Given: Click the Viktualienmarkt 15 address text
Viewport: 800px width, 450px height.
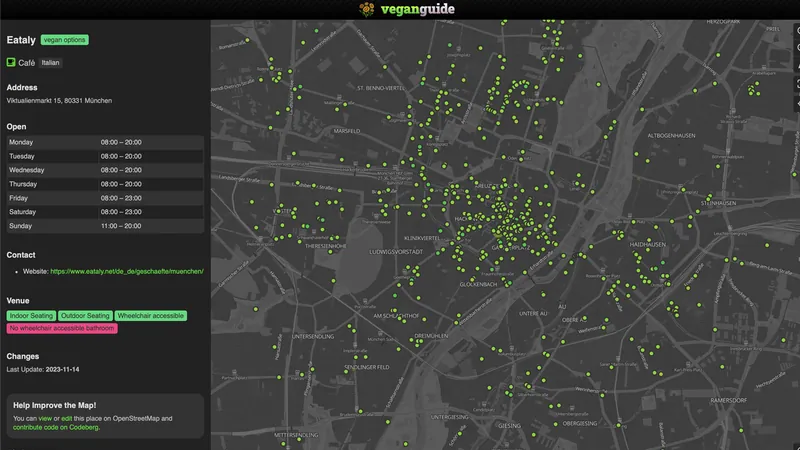Looking at the screenshot, I should tap(59, 101).
